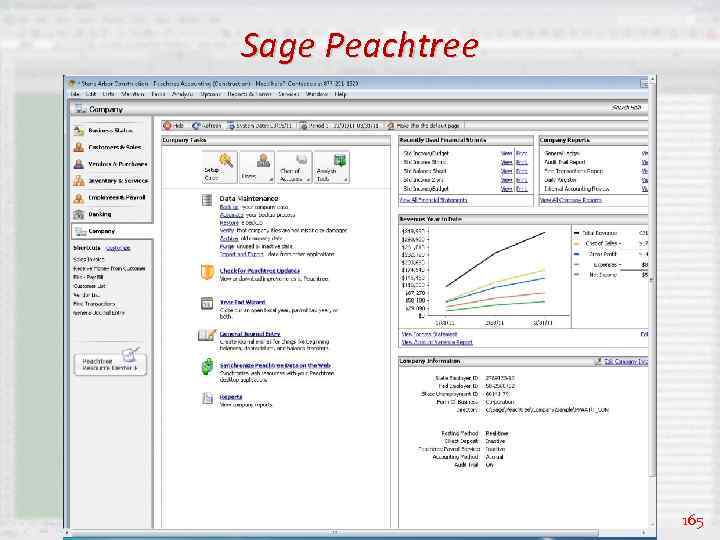
Task: Open the Setup Guide key icon
Action: (226, 160)
